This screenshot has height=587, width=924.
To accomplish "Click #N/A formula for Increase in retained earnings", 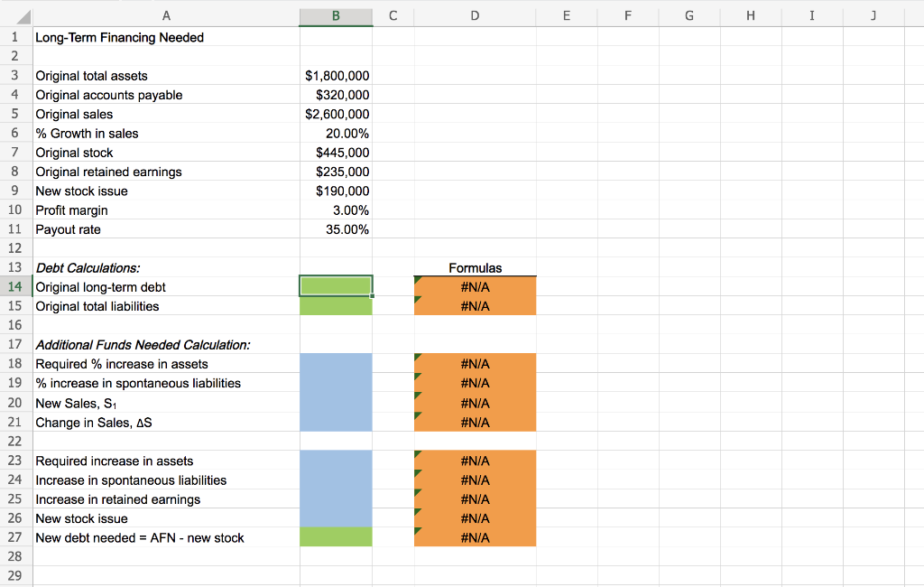I will (475, 499).
